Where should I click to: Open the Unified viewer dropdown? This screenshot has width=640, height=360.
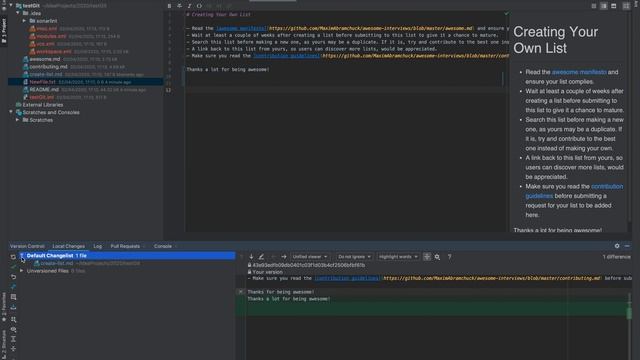pos(310,257)
